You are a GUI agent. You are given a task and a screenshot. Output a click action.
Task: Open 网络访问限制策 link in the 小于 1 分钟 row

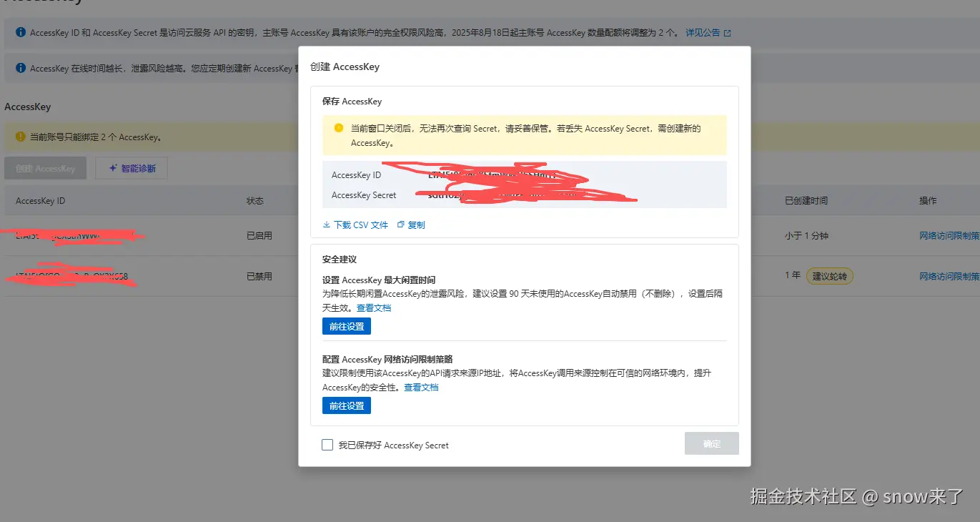(x=949, y=235)
